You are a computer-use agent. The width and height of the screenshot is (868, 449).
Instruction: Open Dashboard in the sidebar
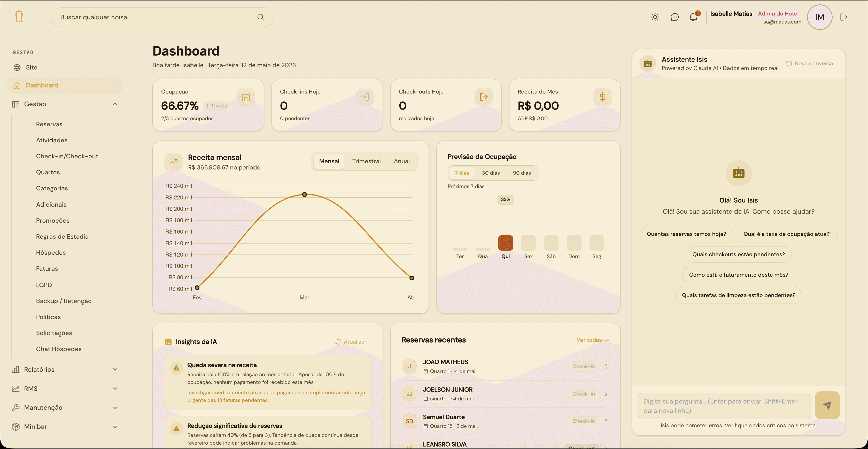point(65,85)
